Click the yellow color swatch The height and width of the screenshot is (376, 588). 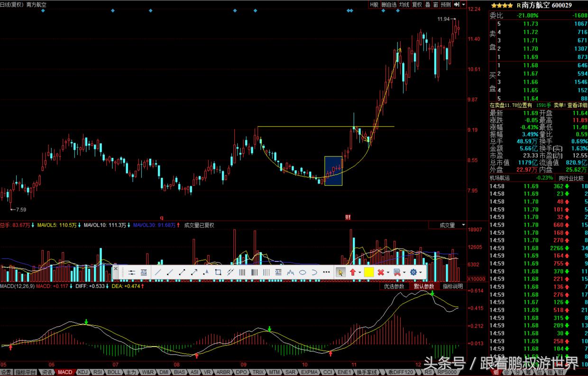(369, 272)
